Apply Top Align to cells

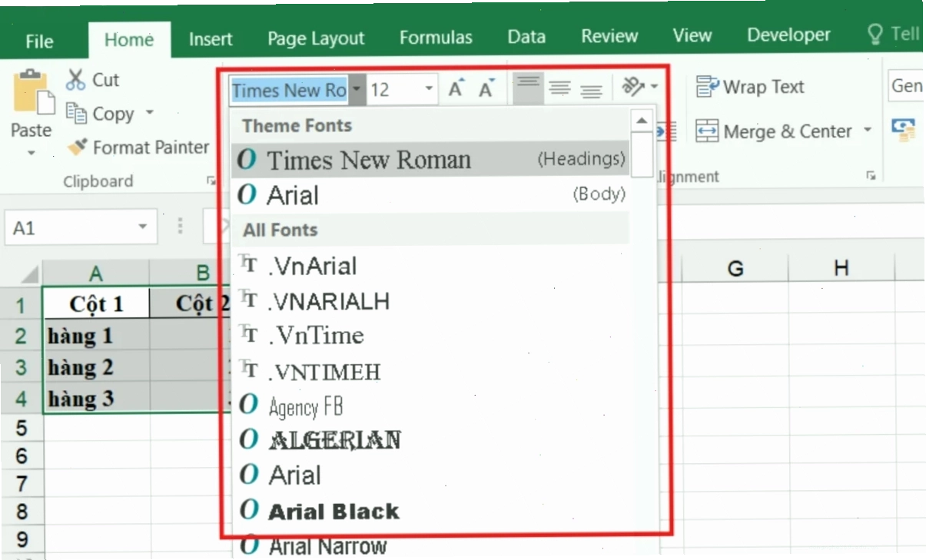pyautogui.click(x=527, y=88)
